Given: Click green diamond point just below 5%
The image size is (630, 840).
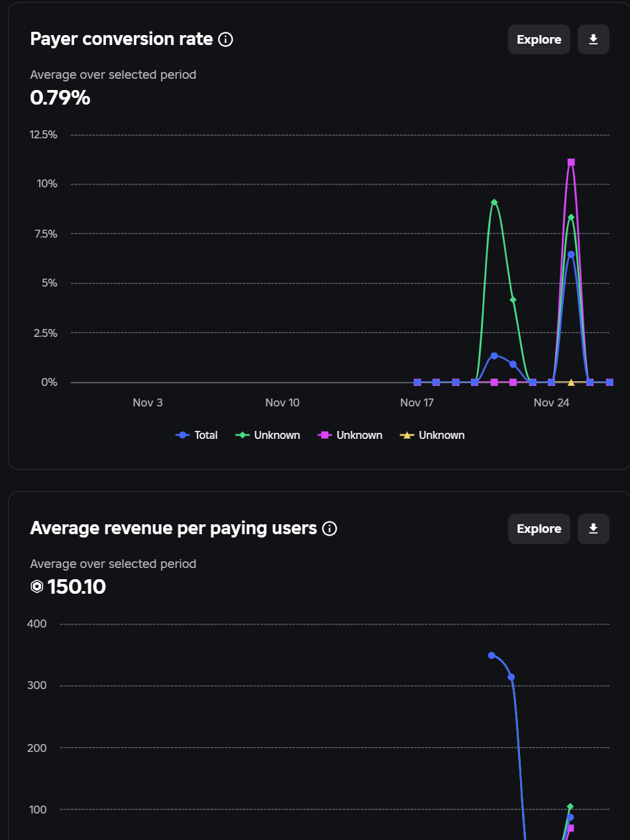Looking at the screenshot, I should tap(513, 300).
